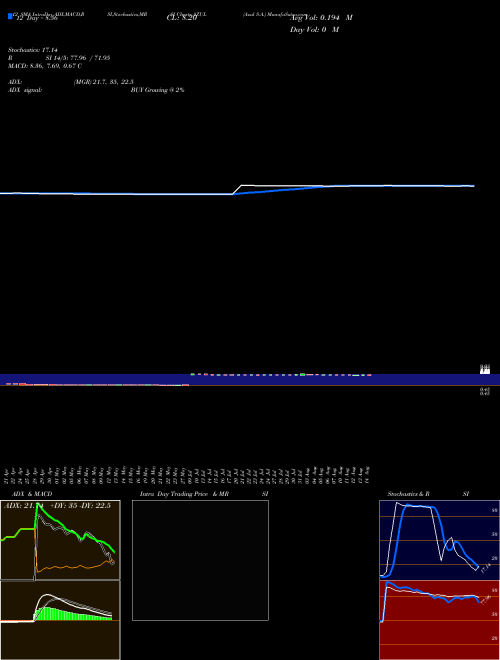Select the red RSI chart panel

point(439,620)
